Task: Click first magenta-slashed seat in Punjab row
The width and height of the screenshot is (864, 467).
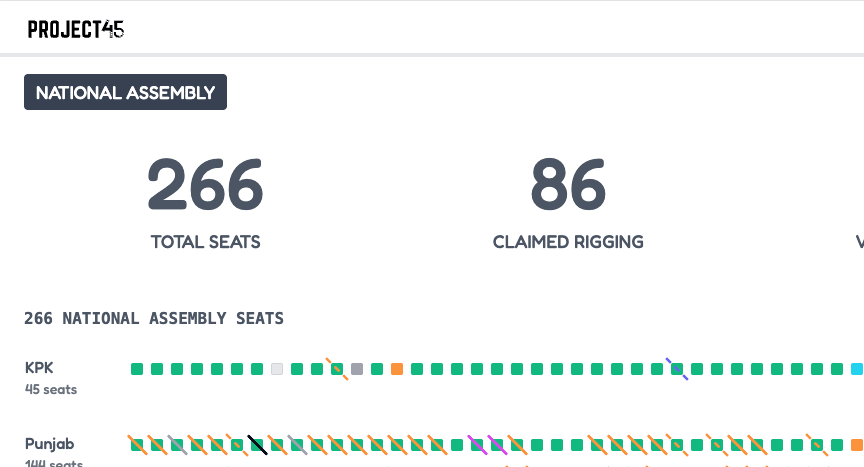Action: tap(477, 444)
